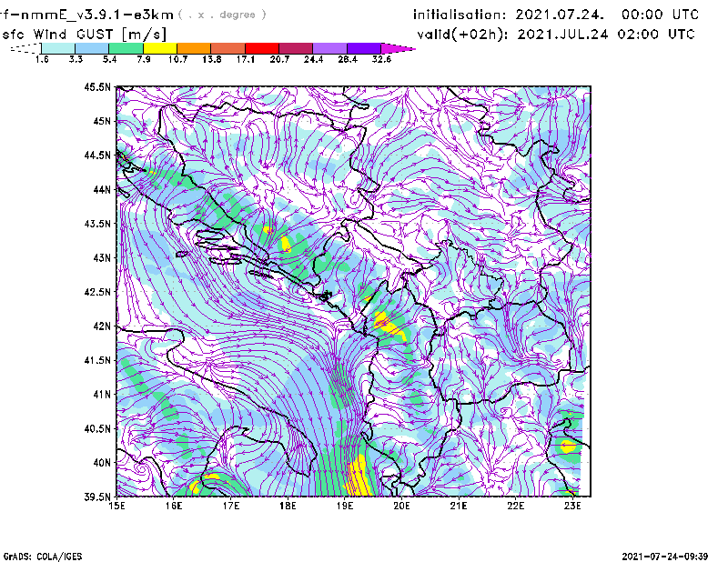Click the 20E longitude label
Viewport: 728px width, 562px height.
[x=401, y=506]
